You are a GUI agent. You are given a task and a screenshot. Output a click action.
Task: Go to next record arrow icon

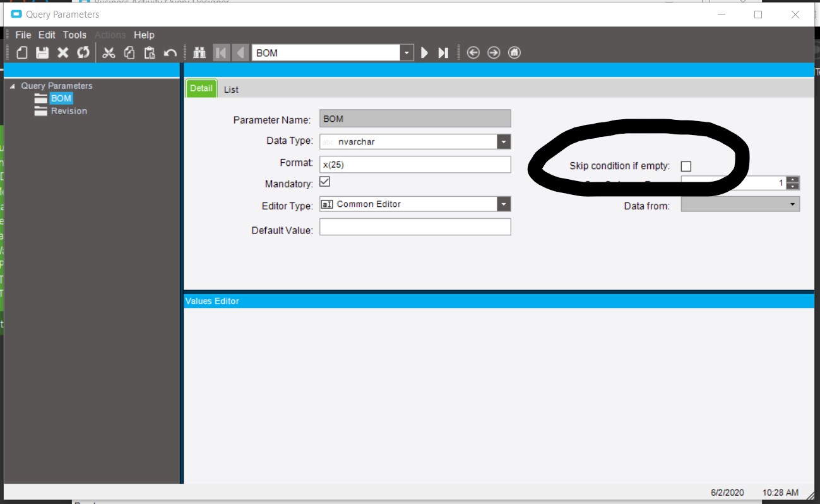425,53
